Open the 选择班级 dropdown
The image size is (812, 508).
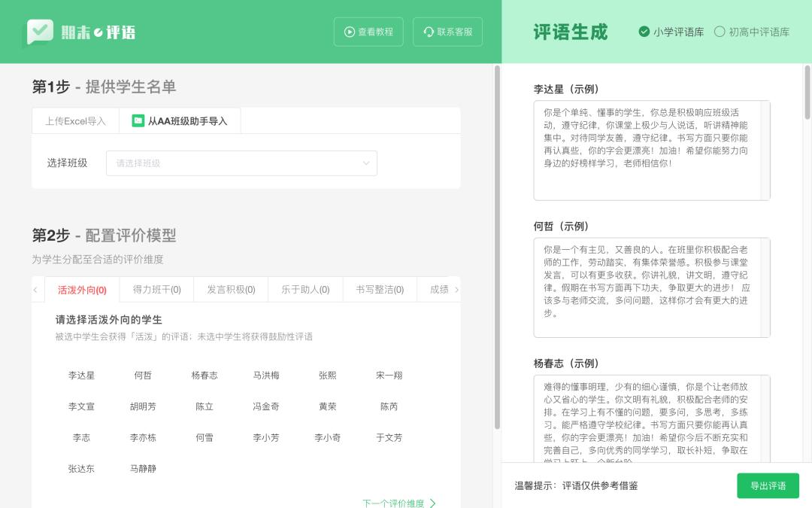point(241,163)
